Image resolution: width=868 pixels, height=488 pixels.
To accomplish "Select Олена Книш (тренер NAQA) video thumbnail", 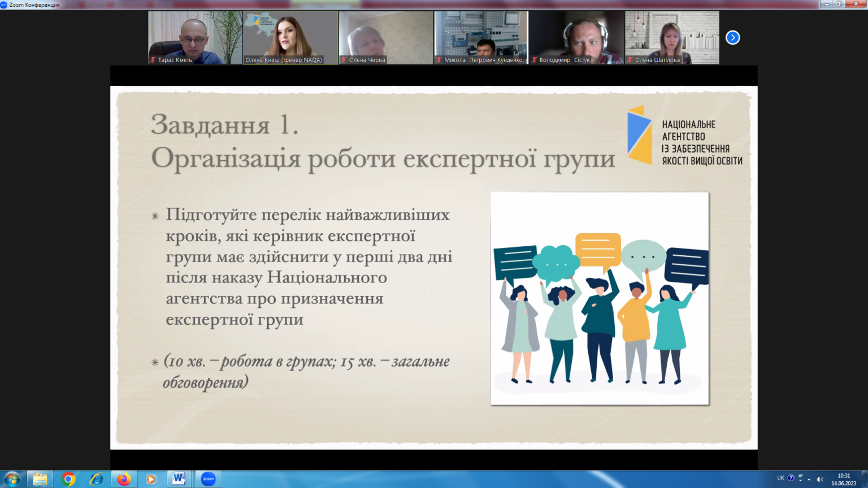I will click(290, 37).
